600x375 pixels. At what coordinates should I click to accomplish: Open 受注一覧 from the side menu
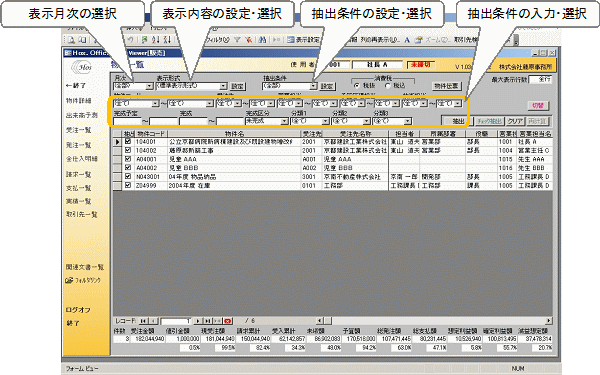(78, 130)
